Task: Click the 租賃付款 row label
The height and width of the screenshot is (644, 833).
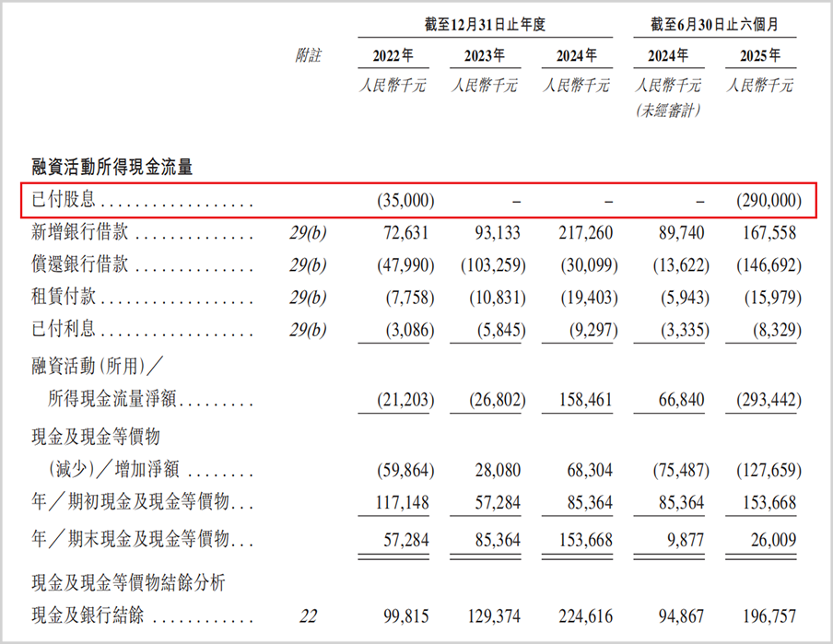Action: click(x=65, y=299)
